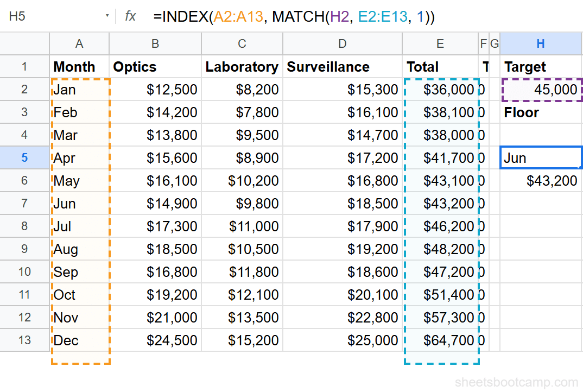
Task: Select column E header
Action: [x=440, y=43]
